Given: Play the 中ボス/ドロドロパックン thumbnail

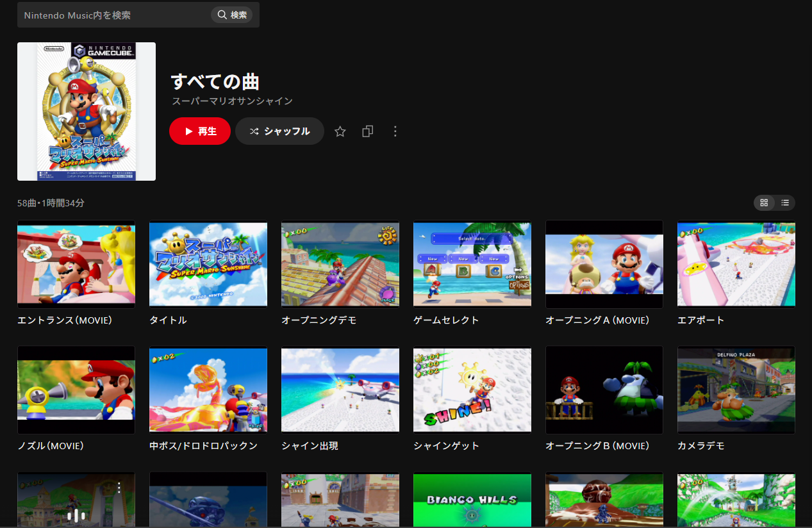Looking at the screenshot, I should [x=208, y=390].
